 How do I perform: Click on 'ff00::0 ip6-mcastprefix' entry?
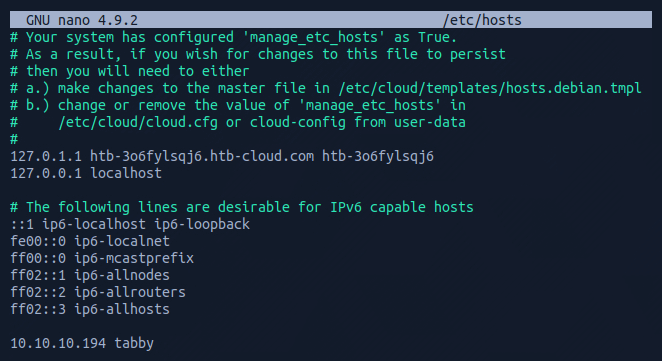click(102, 258)
